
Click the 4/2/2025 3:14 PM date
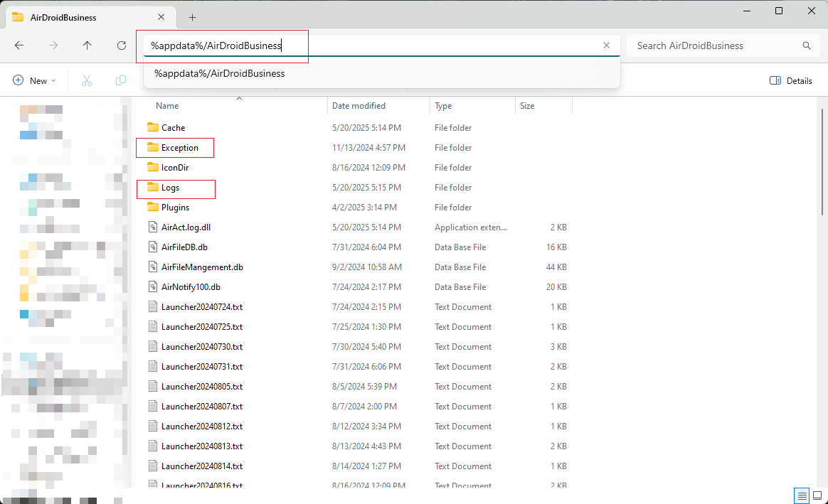(364, 208)
